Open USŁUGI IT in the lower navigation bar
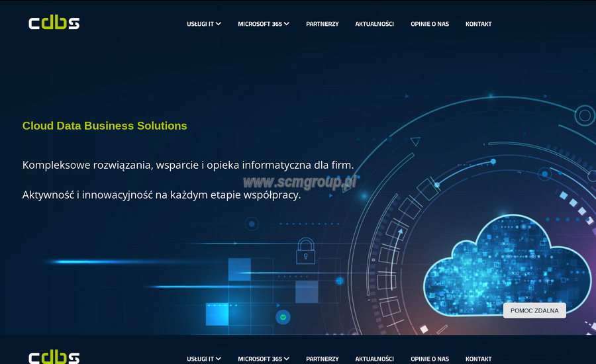This screenshot has width=596, height=364. coord(200,359)
